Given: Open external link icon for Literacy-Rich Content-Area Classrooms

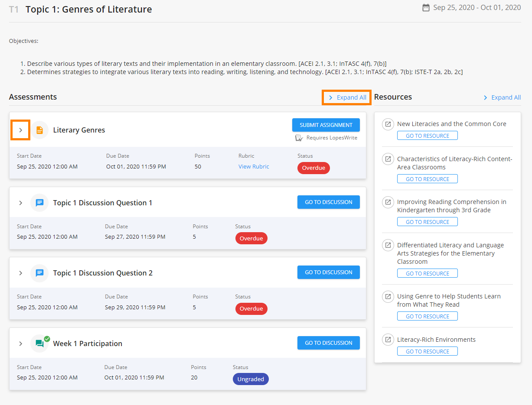Looking at the screenshot, I should click(387, 159).
